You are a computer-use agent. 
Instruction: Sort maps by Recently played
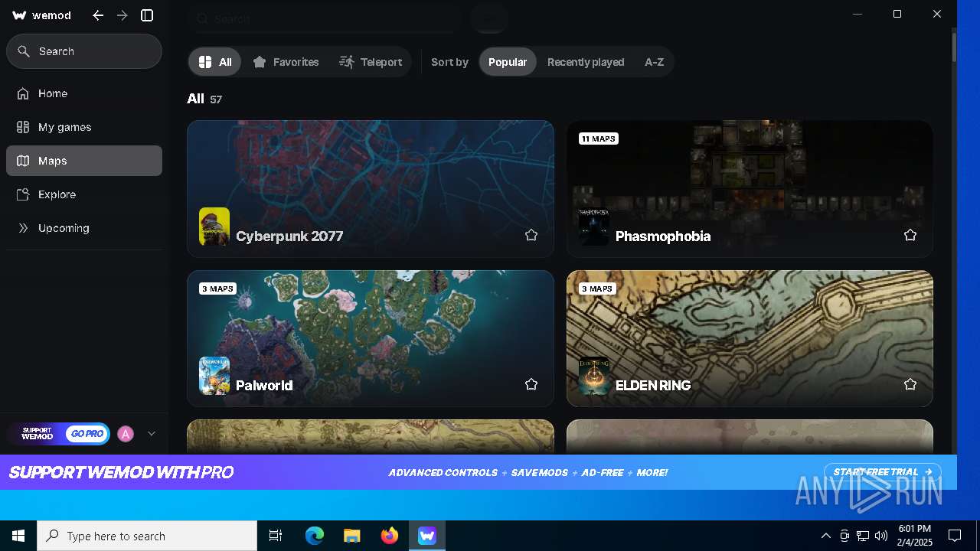[586, 62]
